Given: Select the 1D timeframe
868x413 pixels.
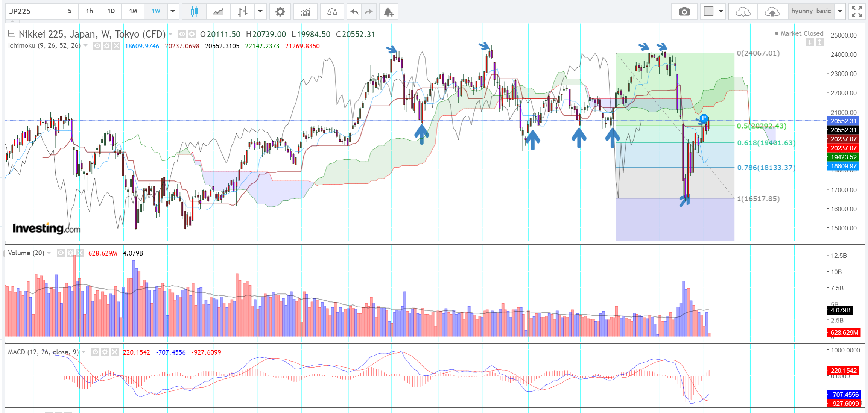Looking at the screenshot, I should tap(111, 11).
